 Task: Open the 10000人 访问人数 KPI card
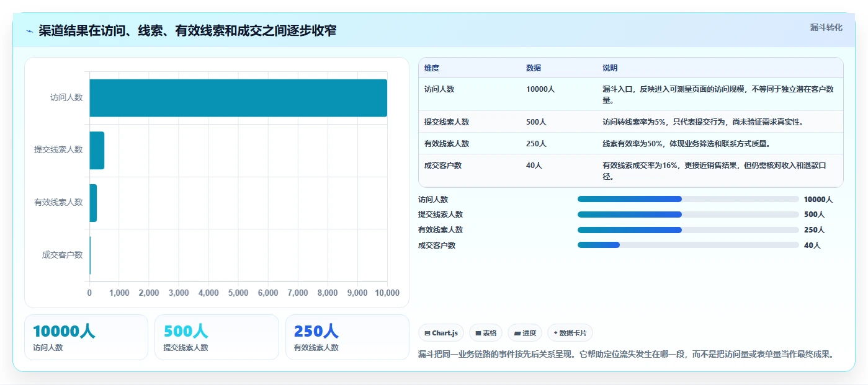click(x=86, y=337)
